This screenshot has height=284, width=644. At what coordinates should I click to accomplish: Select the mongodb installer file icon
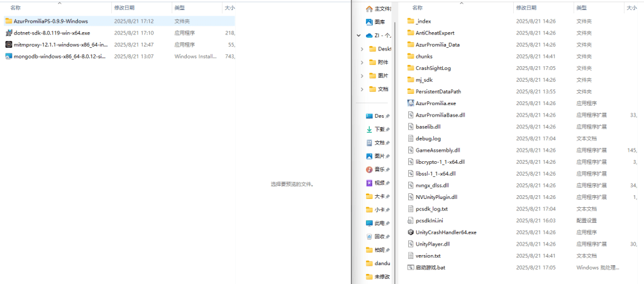(8, 57)
